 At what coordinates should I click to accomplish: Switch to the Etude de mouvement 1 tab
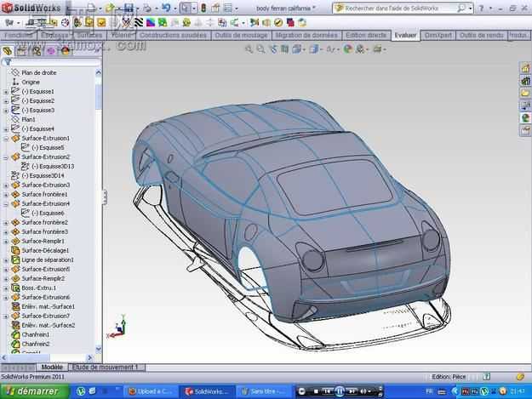coord(105,368)
